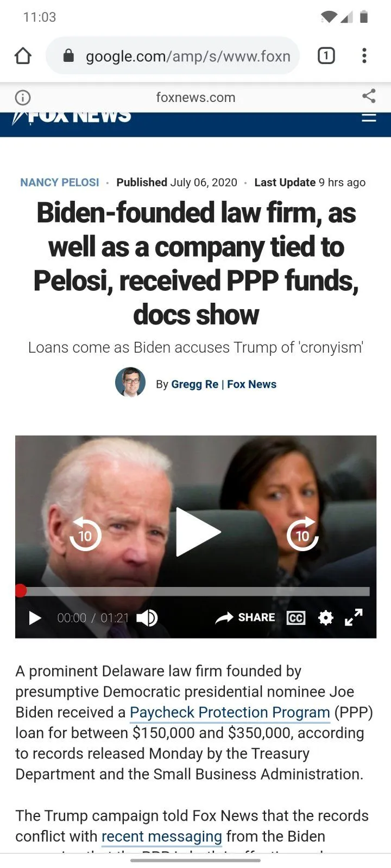Open the Fox News hamburger menu
This screenshot has height=868, width=391.
(369, 117)
